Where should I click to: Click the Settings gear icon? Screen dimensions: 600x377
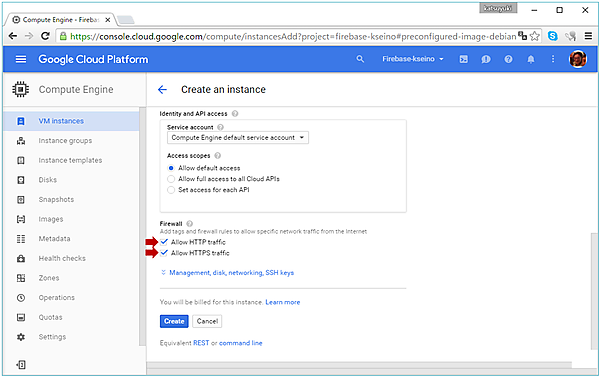pyautogui.click(x=21, y=337)
